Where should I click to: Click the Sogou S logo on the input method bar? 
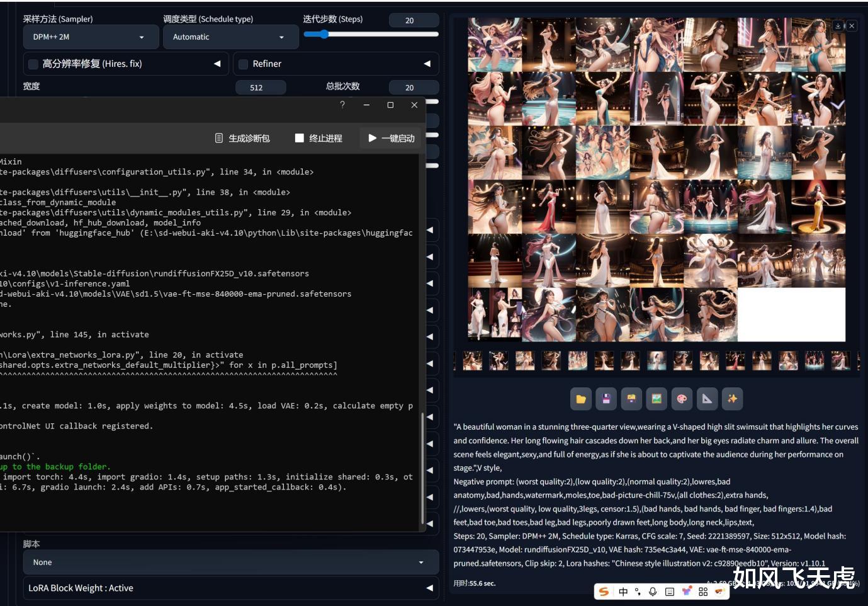click(x=604, y=592)
